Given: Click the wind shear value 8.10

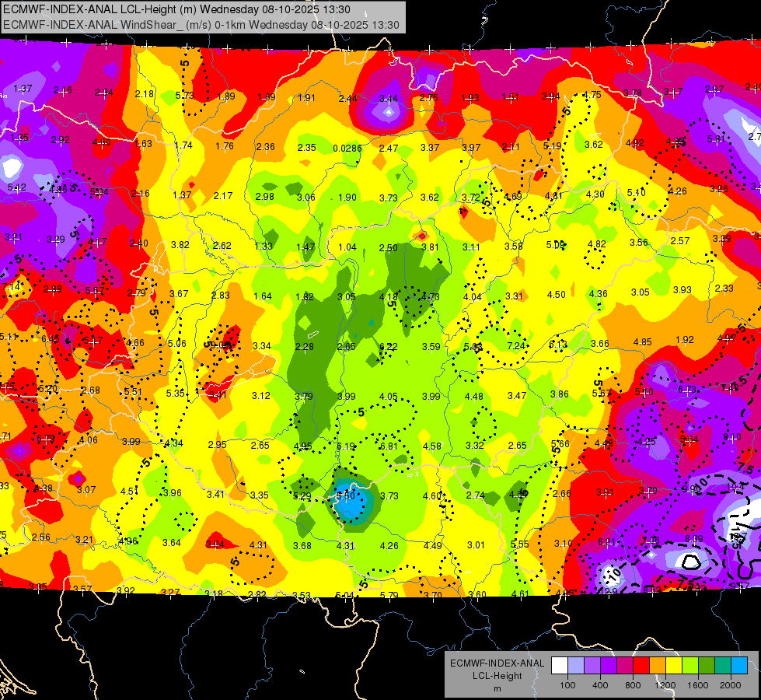Looking at the screenshot, I should (x=732, y=436).
